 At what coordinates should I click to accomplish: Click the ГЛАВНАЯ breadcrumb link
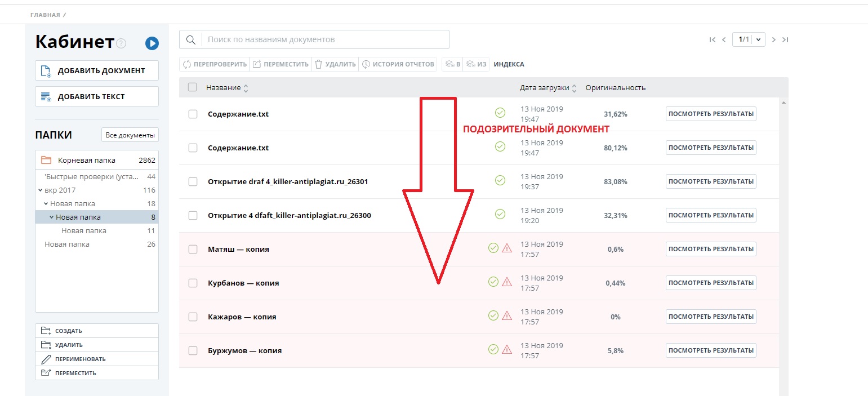(x=45, y=15)
